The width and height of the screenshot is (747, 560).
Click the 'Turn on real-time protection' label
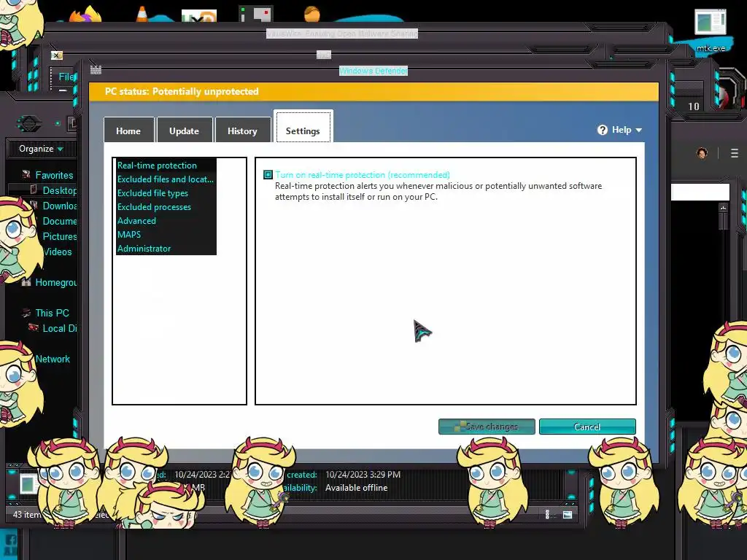pyautogui.click(x=362, y=175)
